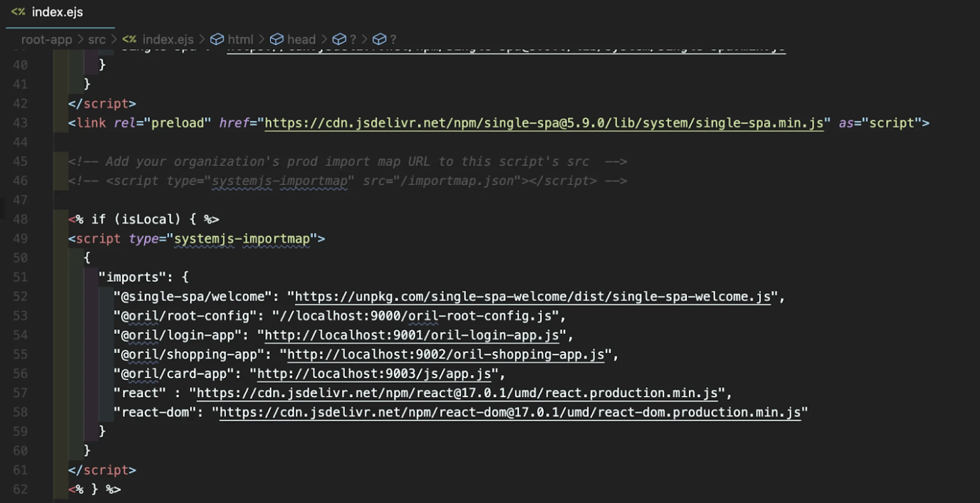
Task: Expand the head breadcrumb symbol list
Action: coord(301,39)
